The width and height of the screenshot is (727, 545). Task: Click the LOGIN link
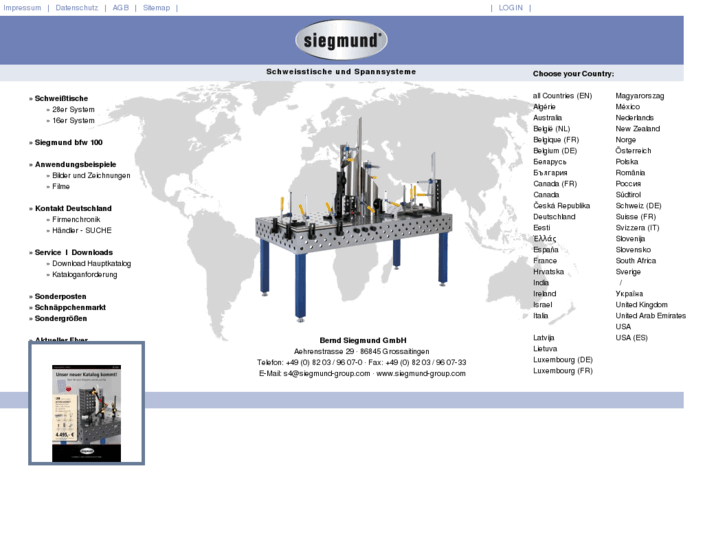tap(510, 8)
